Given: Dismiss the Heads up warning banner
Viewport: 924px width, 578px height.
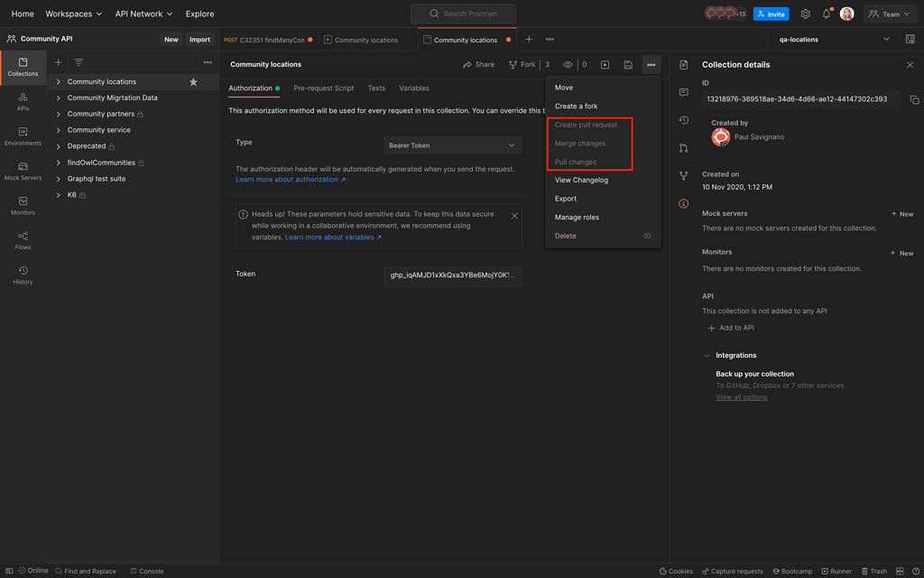Looking at the screenshot, I should [x=514, y=216].
